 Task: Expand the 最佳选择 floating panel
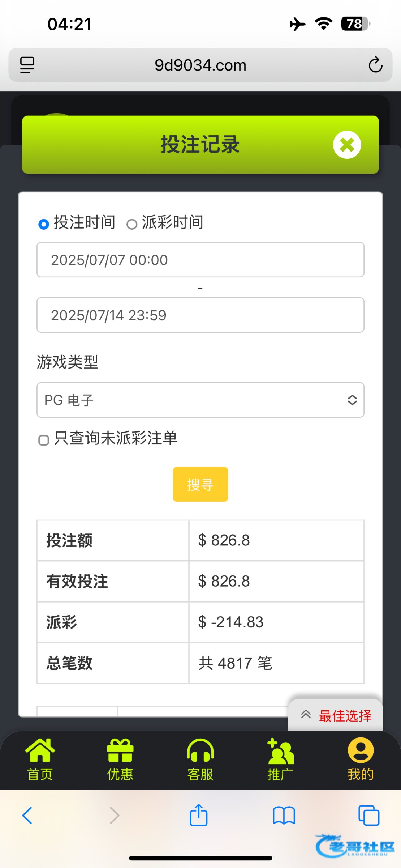tap(336, 715)
